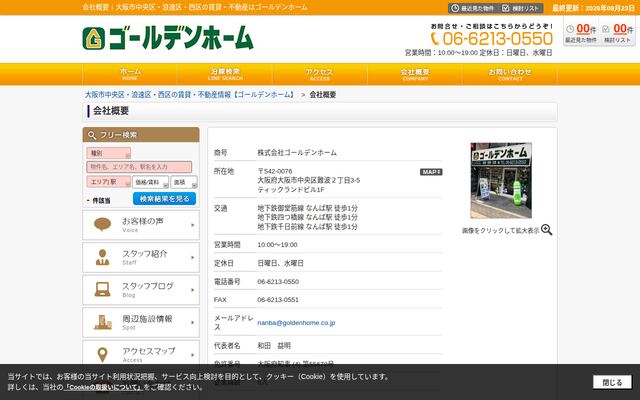Open the 沿線検索 menu tab
This screenshot has width=640, height=400.
tap(225, 74)
